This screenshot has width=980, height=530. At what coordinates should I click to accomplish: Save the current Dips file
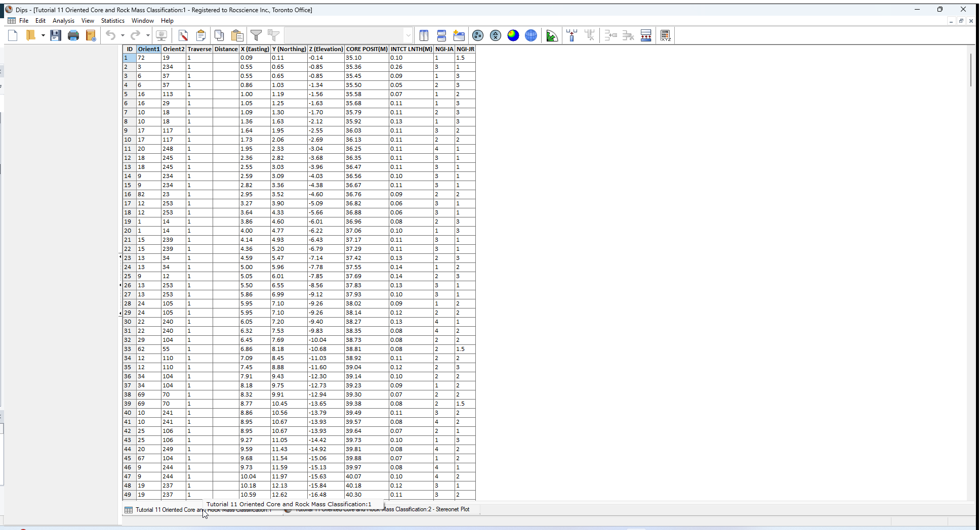tap(56, 35)
